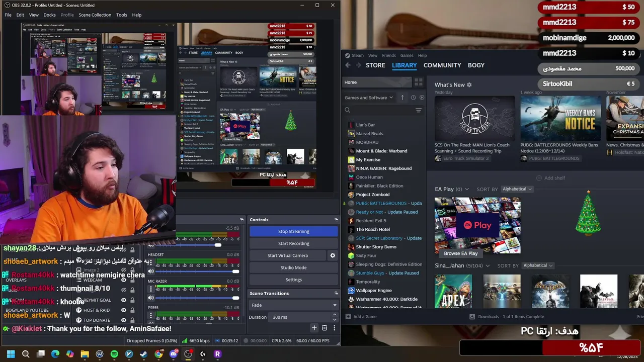The width and height of the screenshot is (644, 362).
Task: Decrease transition Duration with down arrow
Action: pos(335,319)
